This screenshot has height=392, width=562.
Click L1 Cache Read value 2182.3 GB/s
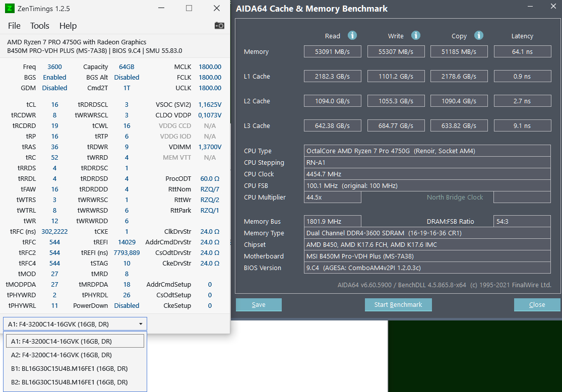[x=333, y=76]
